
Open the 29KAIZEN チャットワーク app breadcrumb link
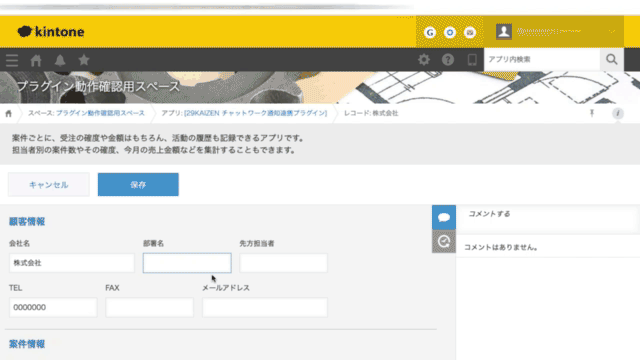(x=256, y=113)
